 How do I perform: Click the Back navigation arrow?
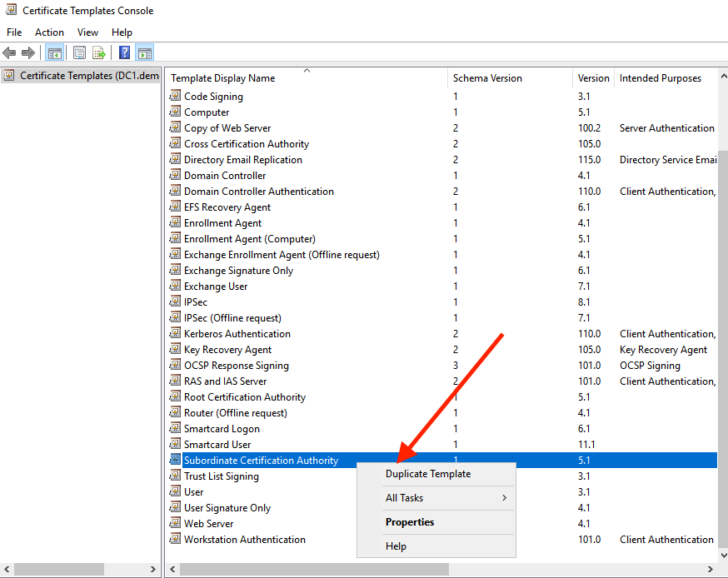click(8, 52)
